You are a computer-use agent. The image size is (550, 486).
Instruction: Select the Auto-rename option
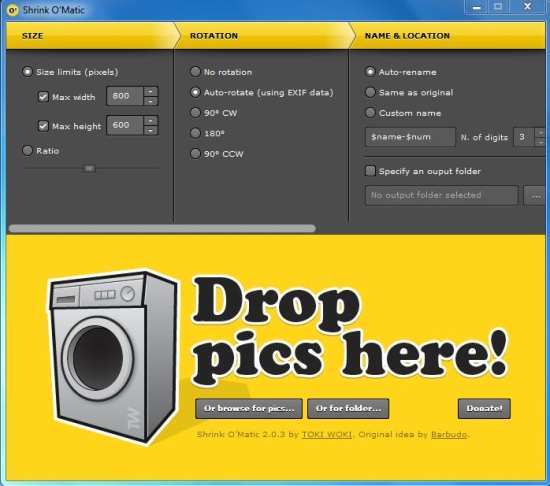tap(370, 72)
